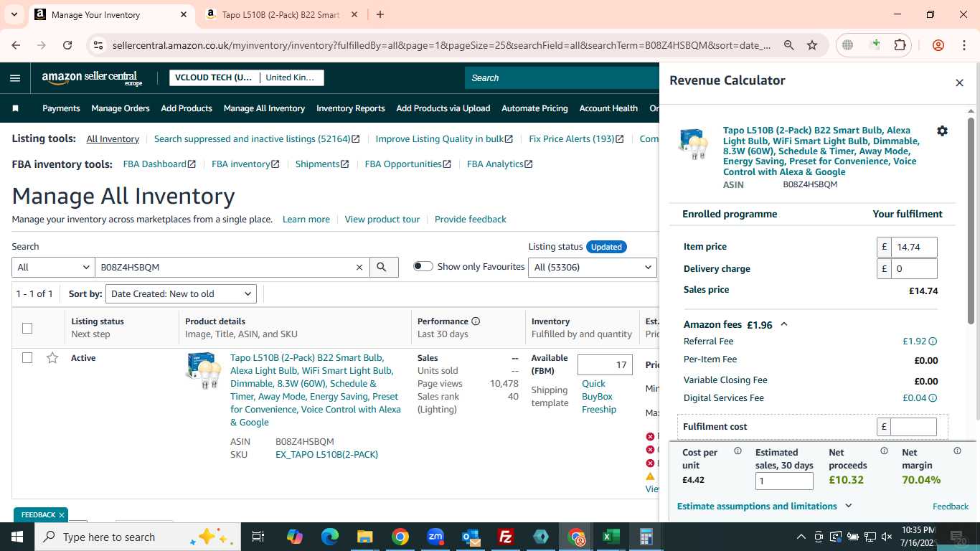The width and height of the screenshot is (980, 551).
Task: Open Microsoft Edge from the taskbar
Action: pos(330,537)
